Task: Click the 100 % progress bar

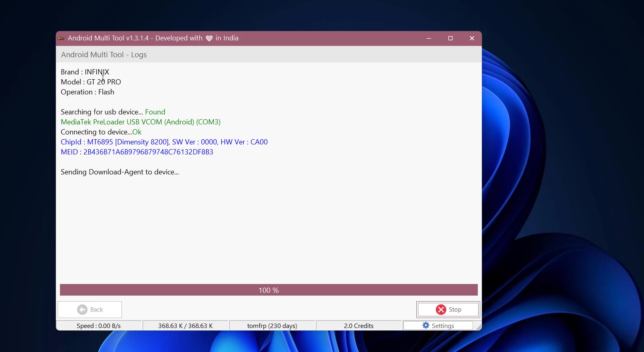Action: click(x=269, y=290)
